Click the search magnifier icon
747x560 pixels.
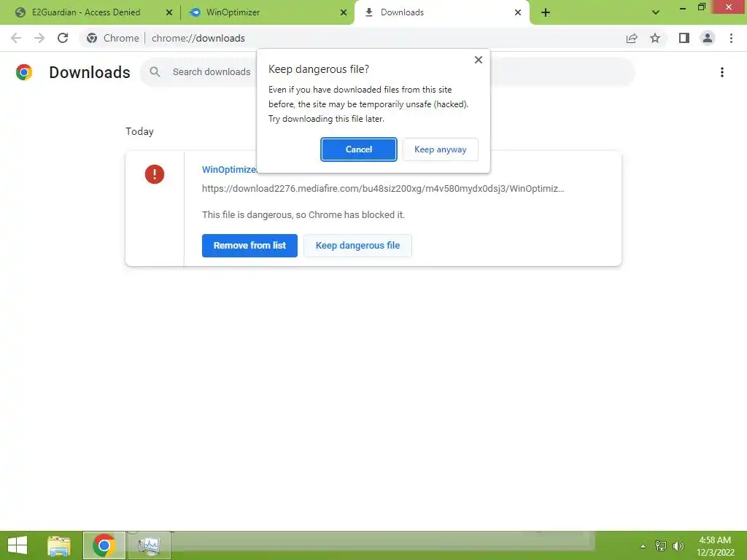pyautogui.click(x=155, y=72)
